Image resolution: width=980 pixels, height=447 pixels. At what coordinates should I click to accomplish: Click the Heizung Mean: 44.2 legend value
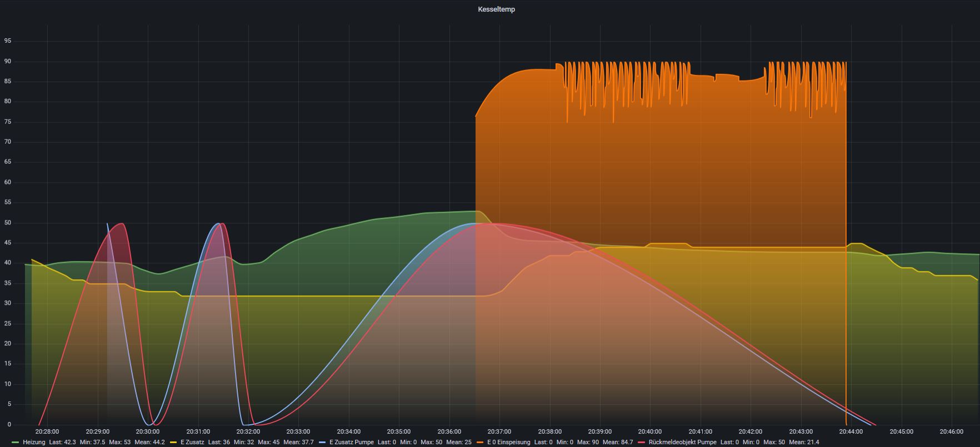149,443
